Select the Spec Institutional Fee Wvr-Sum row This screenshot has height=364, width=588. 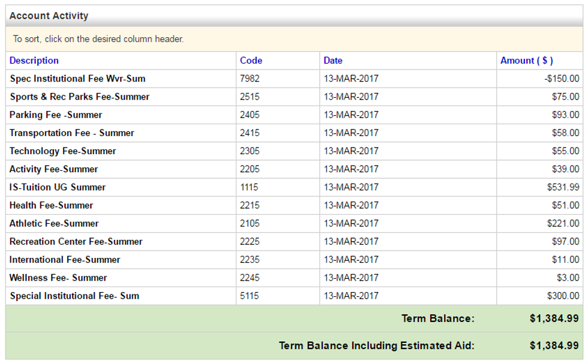click(x=77, y=79)
